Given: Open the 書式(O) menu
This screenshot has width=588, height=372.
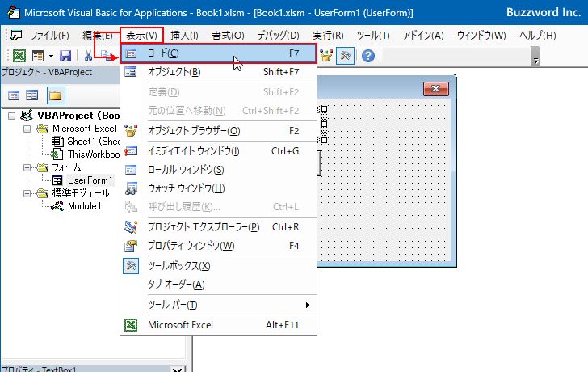Looking at the screenshot, I should click(228, 36).
